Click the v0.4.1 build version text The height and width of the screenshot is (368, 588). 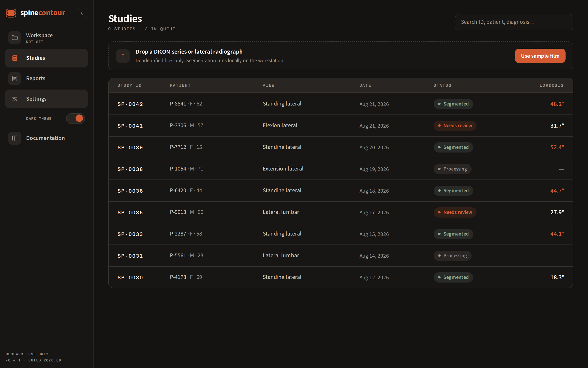(33, 360)
